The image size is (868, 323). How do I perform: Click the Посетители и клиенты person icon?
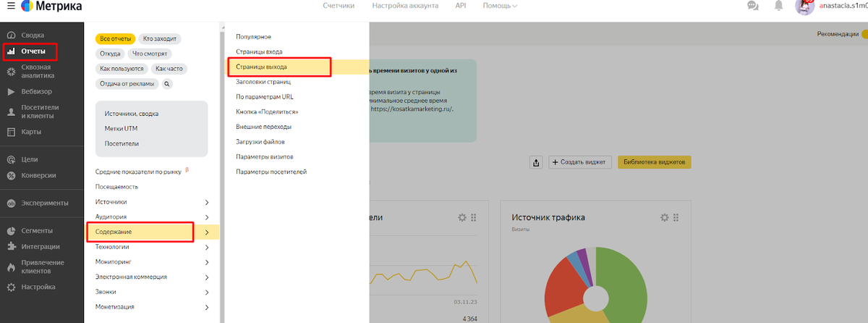11,112
